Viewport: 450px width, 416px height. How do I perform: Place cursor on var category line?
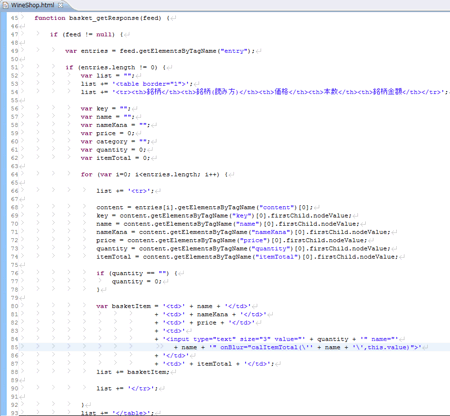coord(115,141)
